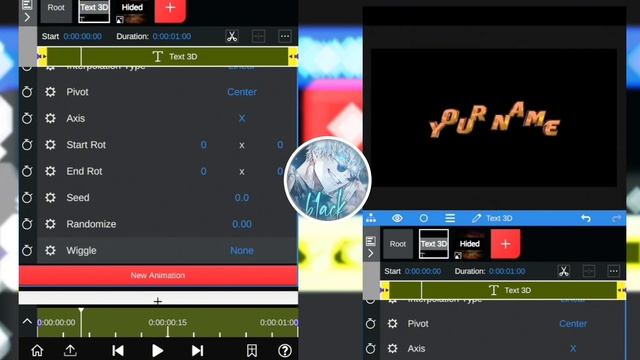Rename layer via pencil Text 3D label
The width and height of the screenshot is (640, 360).
(492, 218)
